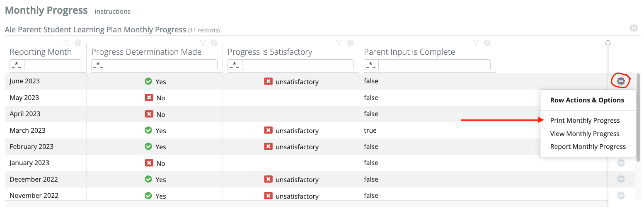Screen dimensions: 644x209
Task: Select Print Monthly Progress from the row menu
Action: (x=585, y=121)
